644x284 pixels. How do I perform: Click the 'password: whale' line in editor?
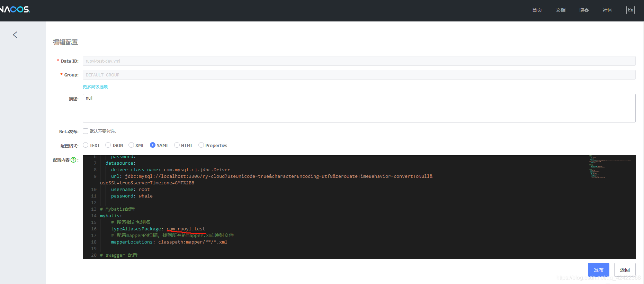[132, 196]
